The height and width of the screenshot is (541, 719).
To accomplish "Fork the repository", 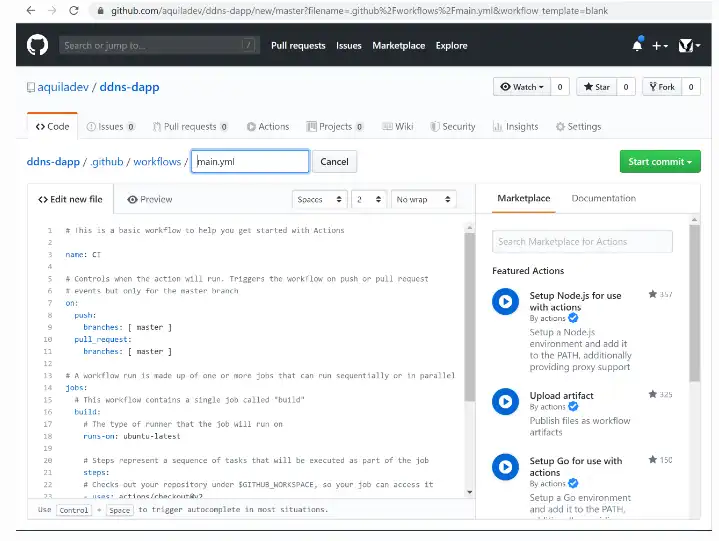I will coord(662,87).
